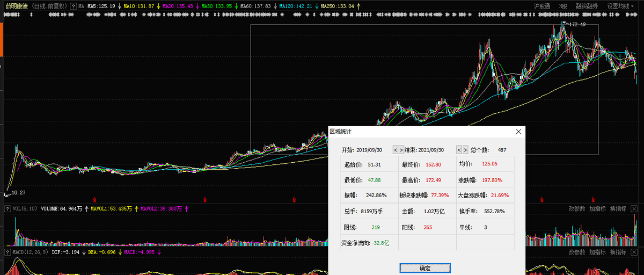
Task: Click the 10.27 low price marker
Action: click(x=18, y=192)
